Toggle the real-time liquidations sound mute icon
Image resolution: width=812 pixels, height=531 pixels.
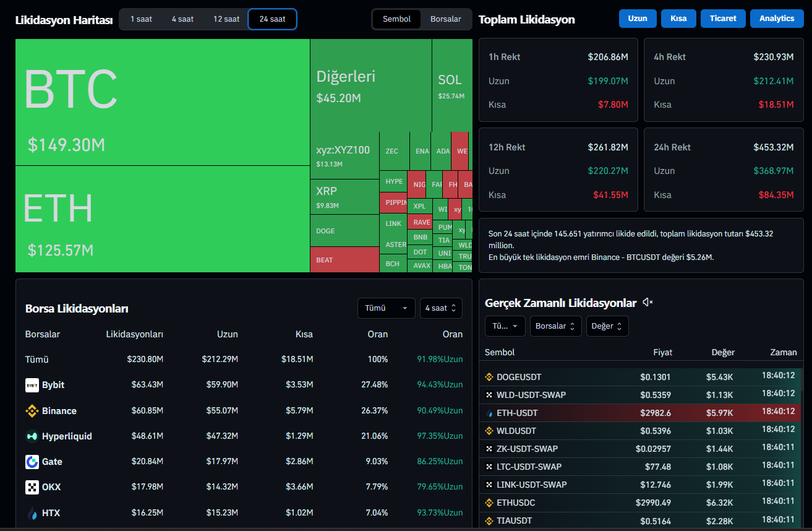pyautogui.click(x=647, y=302)
